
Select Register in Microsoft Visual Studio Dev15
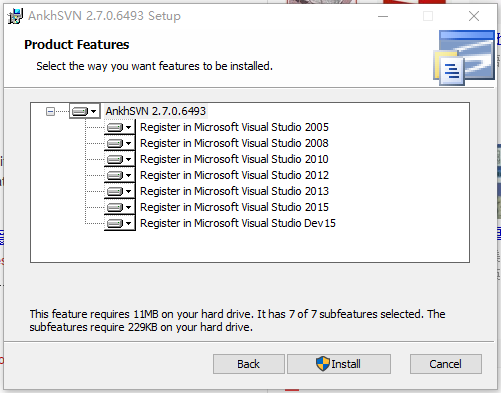pyautogui.click(x=238, y=223)
